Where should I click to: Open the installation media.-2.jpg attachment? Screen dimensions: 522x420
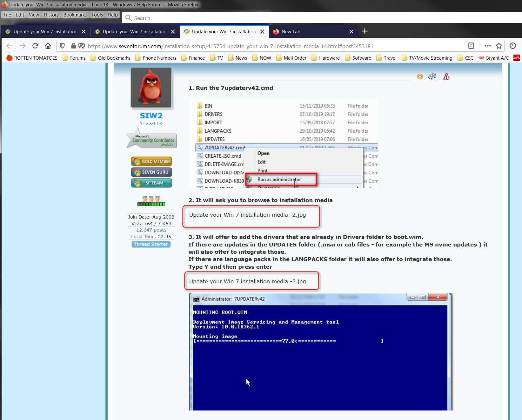pyautogui.click(x=248, y=215)
